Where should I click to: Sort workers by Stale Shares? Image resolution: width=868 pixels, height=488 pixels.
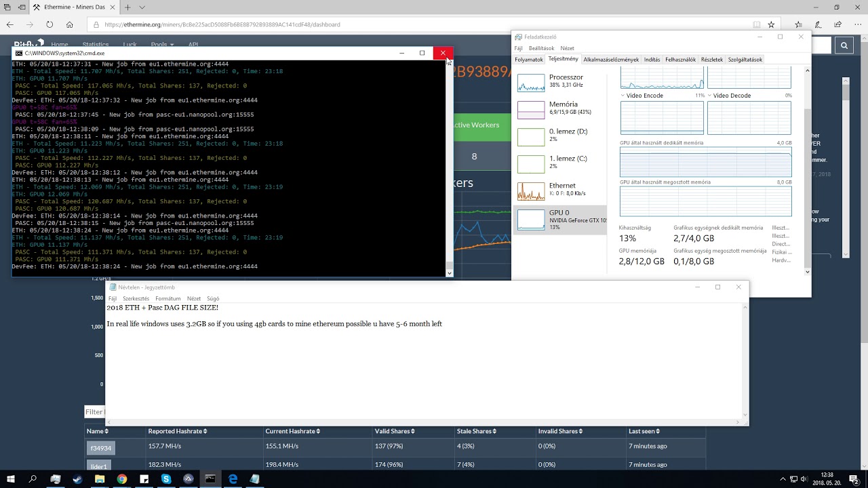point(476,431)
